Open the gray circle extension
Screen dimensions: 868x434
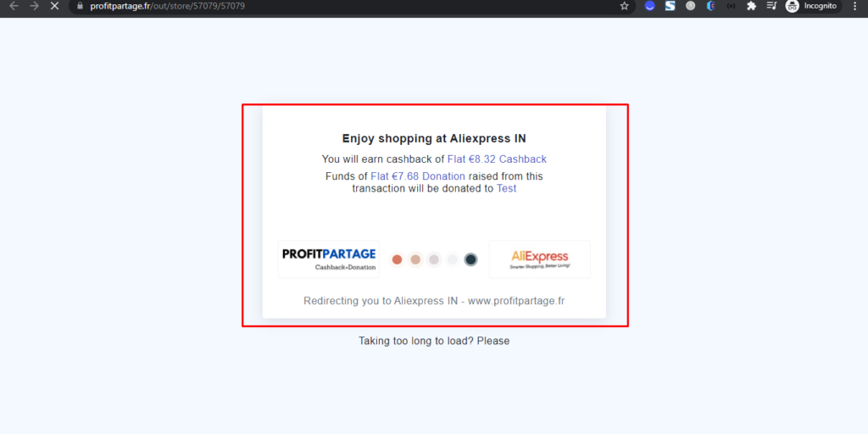click(690, 6)
